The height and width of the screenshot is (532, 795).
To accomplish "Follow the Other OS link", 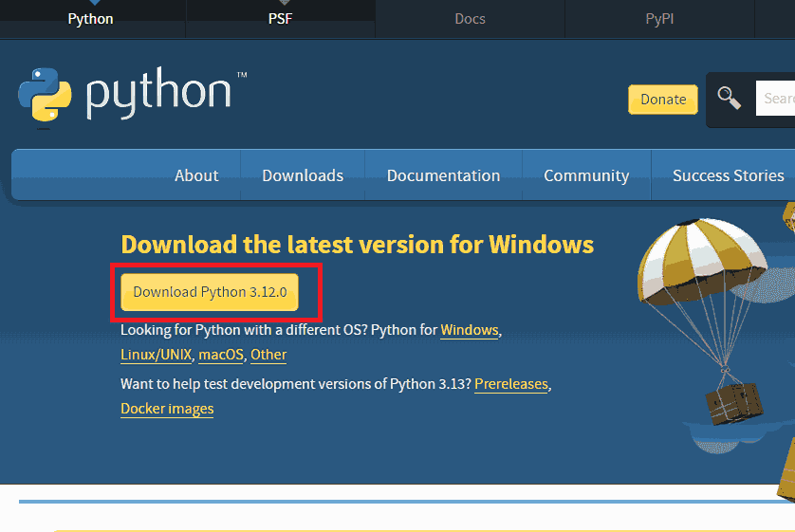I will 268,355.
